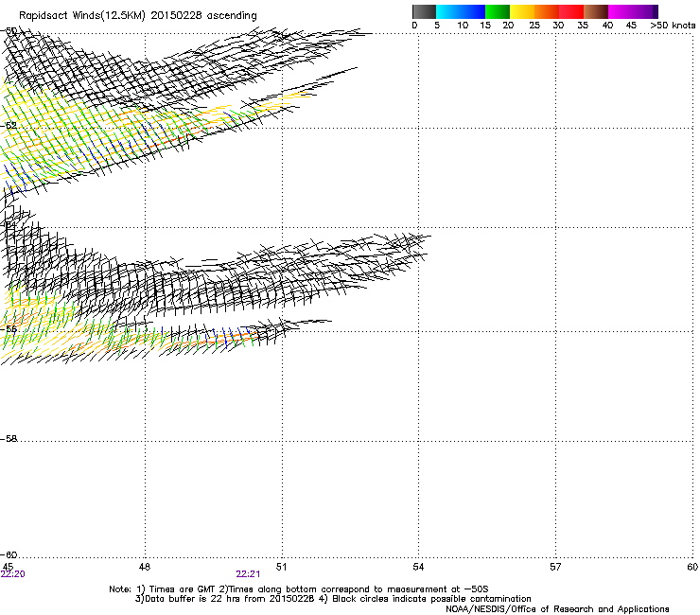Click longitude axis label '51'
The width and height of the screenshot is (700, 615).
tap(281, 567)
